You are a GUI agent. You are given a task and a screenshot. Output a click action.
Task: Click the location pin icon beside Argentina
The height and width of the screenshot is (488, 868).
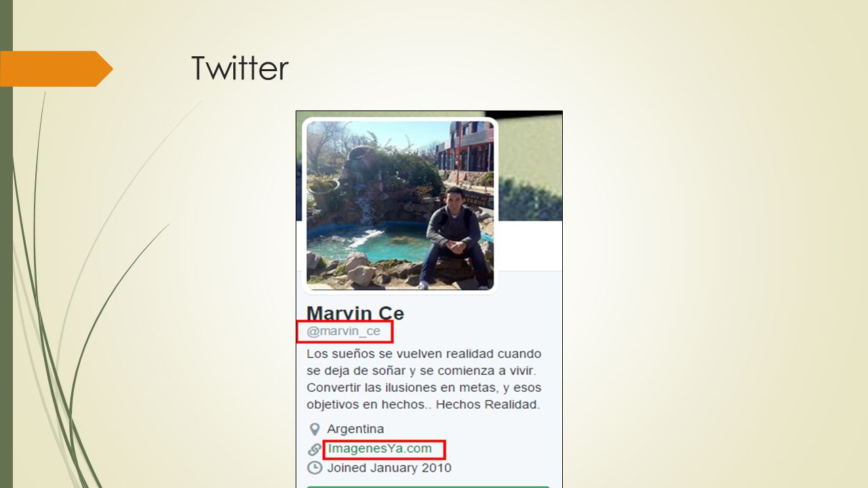[314, 429]
